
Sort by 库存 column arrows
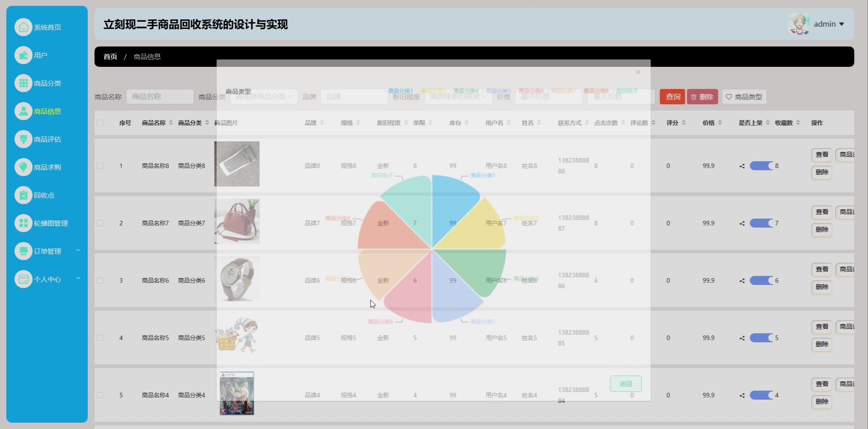467,123
